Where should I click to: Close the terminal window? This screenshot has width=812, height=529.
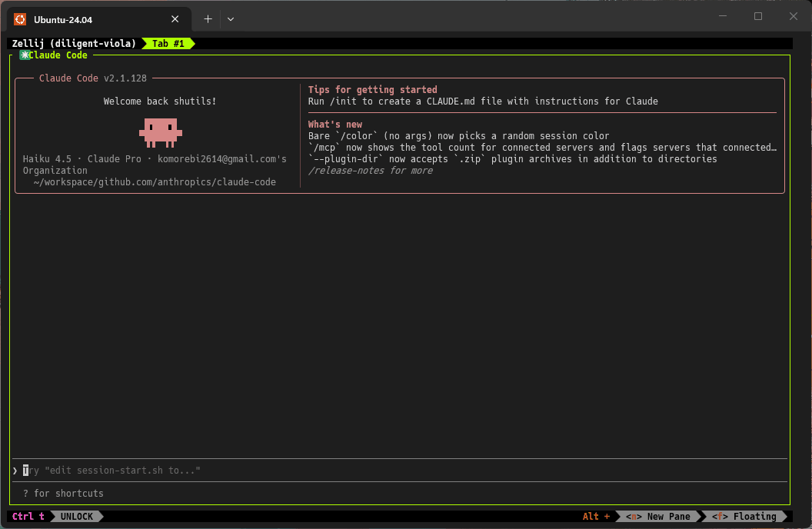click(794, 16)
